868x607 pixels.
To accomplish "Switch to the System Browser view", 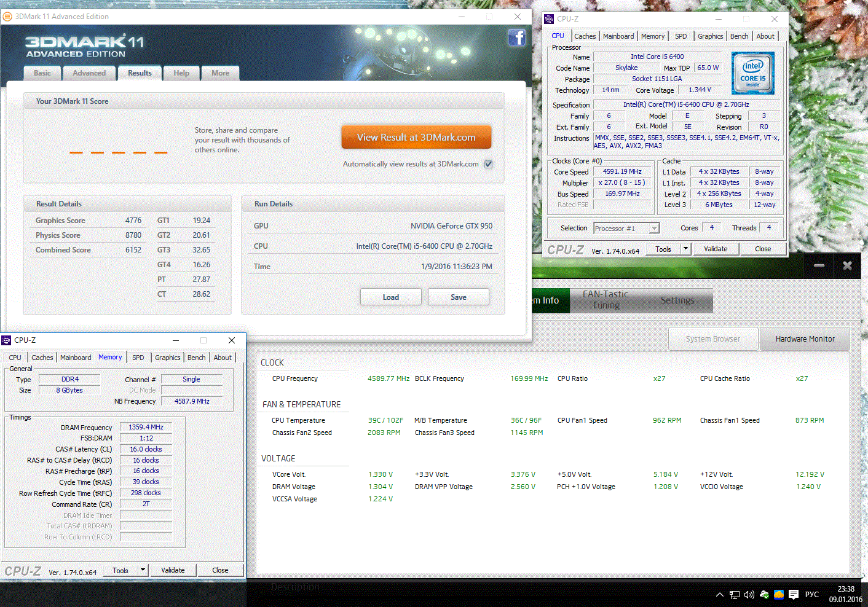I will coord(713,339).
